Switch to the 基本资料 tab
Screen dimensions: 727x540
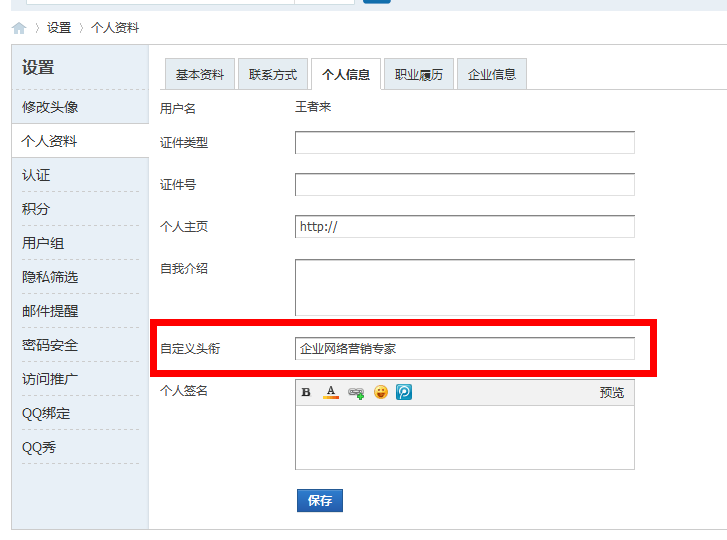(200, 74)
